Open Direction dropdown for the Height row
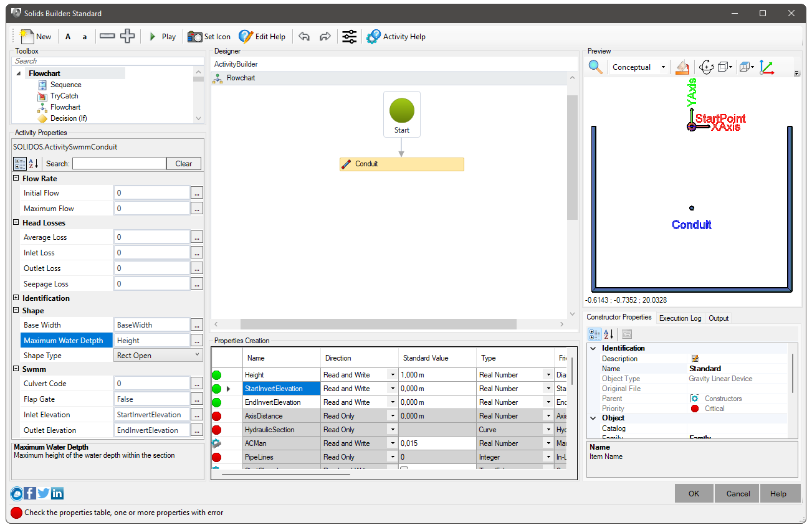812x530 pixels. pos(393,375)
